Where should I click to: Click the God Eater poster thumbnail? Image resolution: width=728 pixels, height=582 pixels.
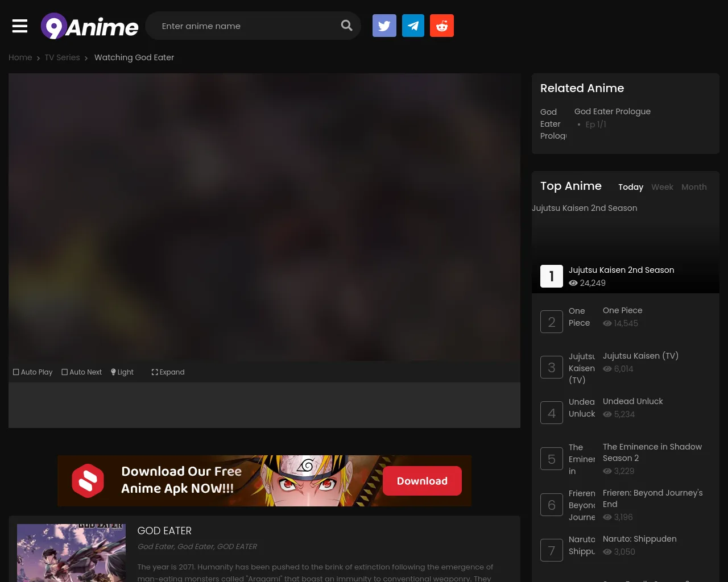[71, 552]
